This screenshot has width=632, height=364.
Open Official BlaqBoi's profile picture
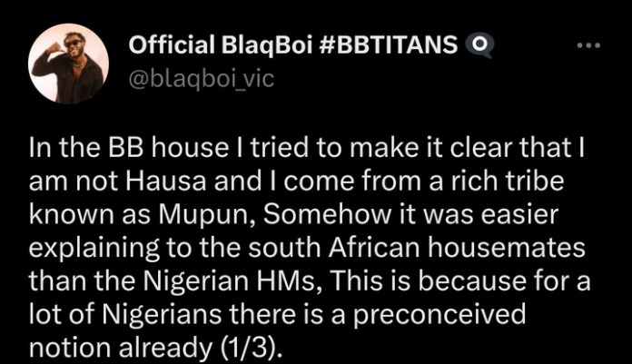click(x=67, y=64)
